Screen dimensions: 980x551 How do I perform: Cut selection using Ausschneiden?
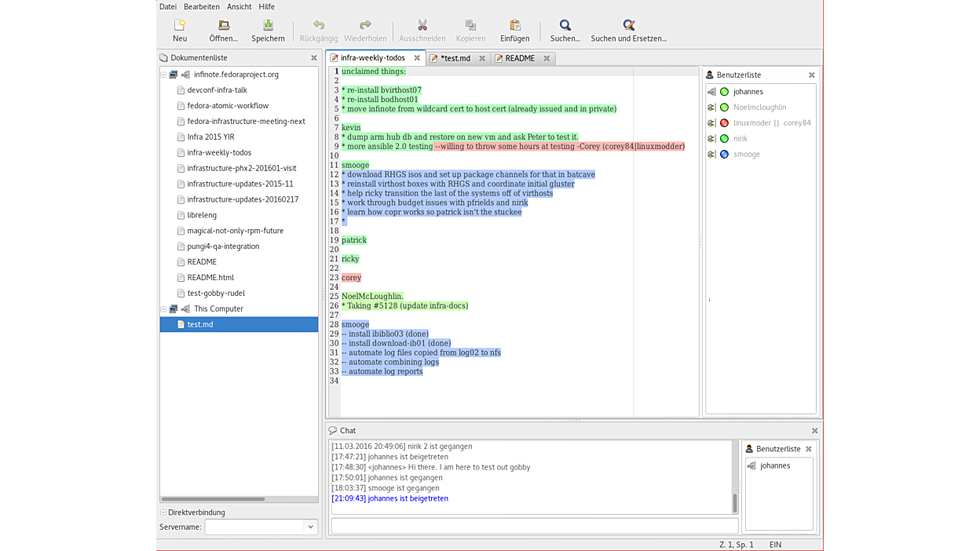point(422,31)
